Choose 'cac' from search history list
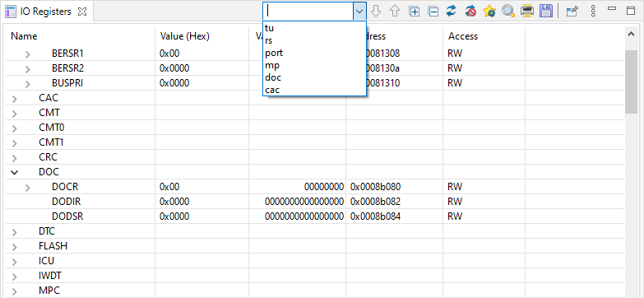 [x=314, y=90]
